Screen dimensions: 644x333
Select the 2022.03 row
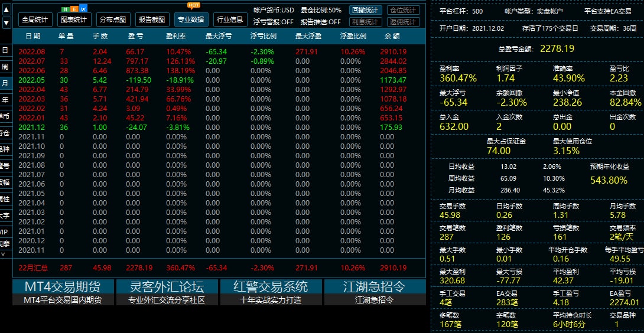point(220,99)
